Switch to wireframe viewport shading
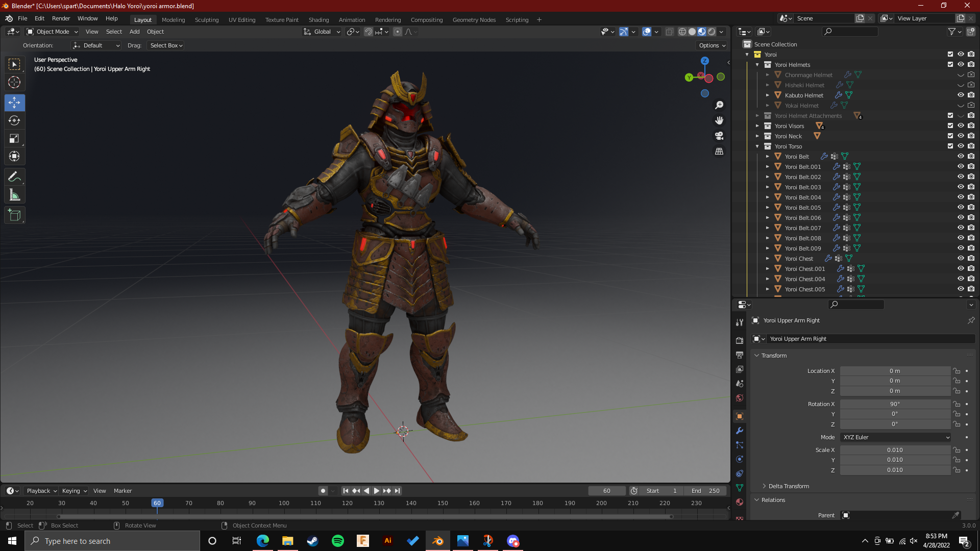This screenshot has width=980, height=551. tap(682, 32)
